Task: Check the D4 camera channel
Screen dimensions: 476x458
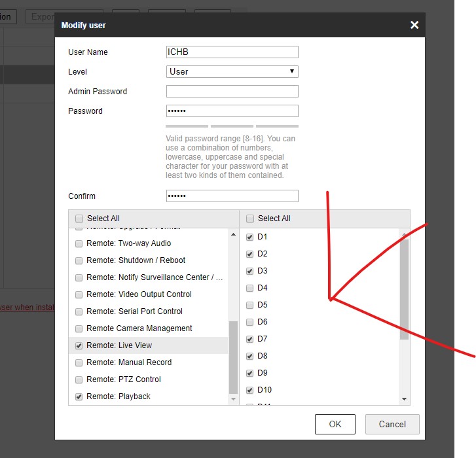Action: coord(249,288)
